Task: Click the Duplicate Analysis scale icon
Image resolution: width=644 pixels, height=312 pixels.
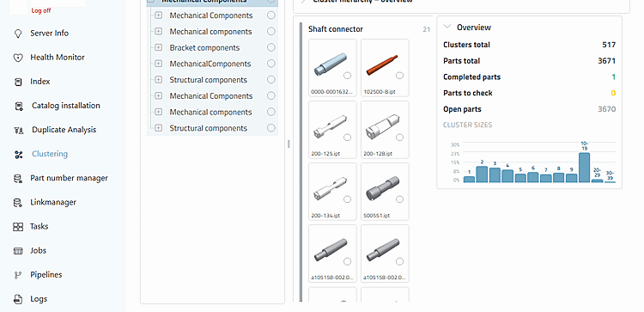Action: point(19,131)
